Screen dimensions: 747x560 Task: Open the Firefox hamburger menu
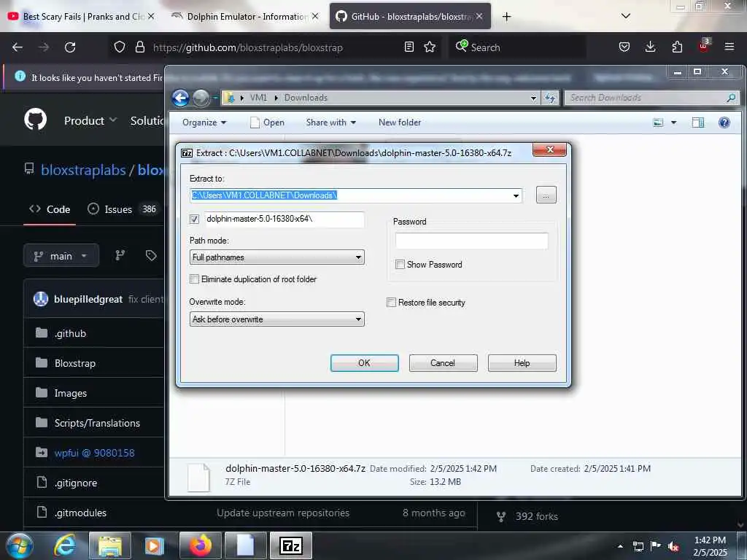pyautogui.click(x=729, y=47)
